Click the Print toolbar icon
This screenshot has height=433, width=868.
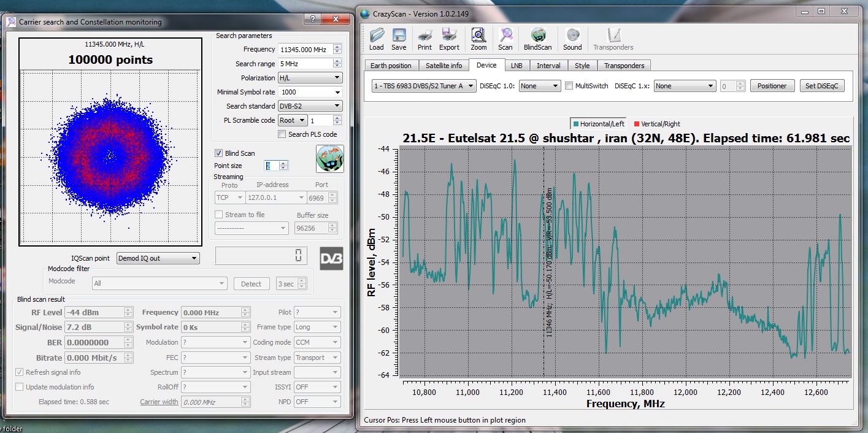click(x=424, y=39)
